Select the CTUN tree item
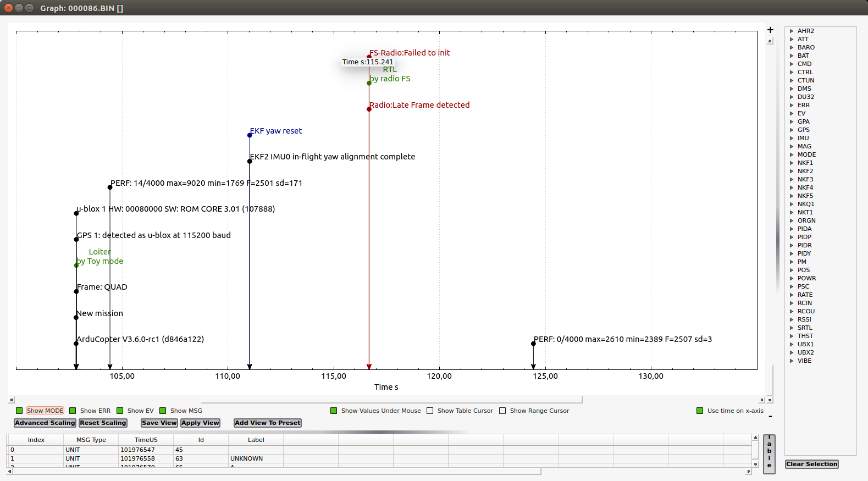Image resolution: width=868 pixels, height=481 pixels. coord(806,80)
